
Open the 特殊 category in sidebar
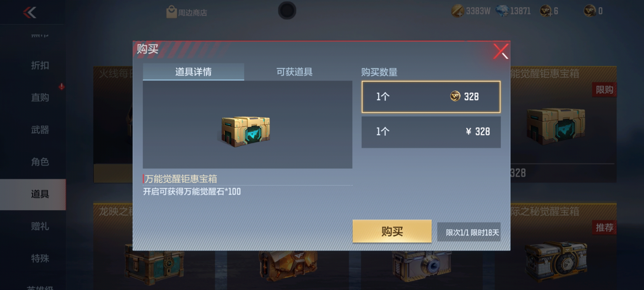(x=40, y=259)
